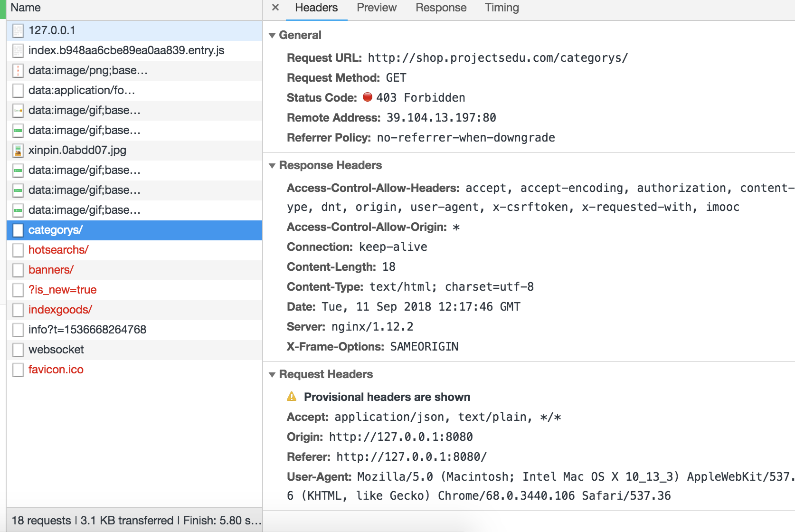Viewport: 795px width, 532px height.
Task: Select the banners/ request row
Action: pyautogui.click(x=51, y=270)
